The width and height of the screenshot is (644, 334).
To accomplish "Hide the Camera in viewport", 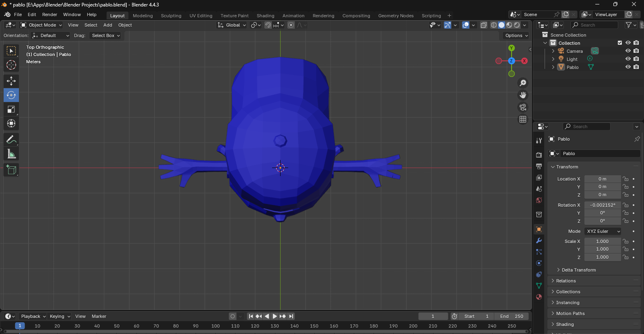I will coord(628,51).
